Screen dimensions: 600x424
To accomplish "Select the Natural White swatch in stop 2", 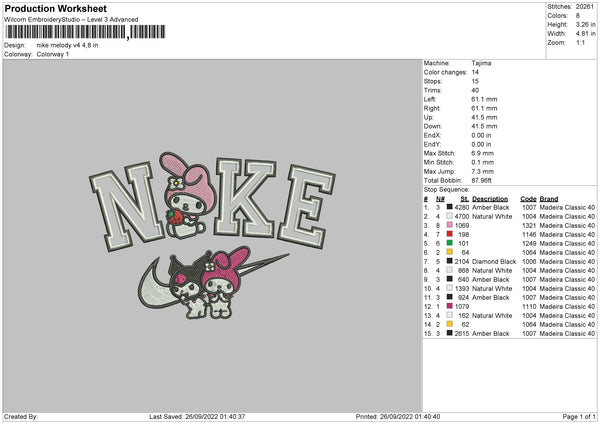I will 450,216.
